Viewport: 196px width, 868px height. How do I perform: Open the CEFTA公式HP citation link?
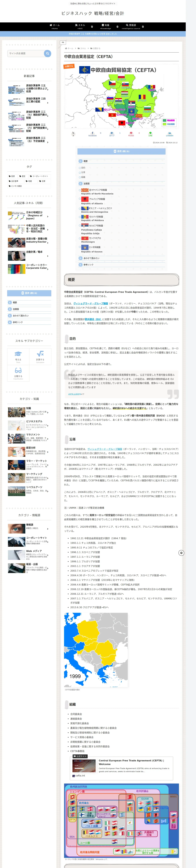pyautogui.click(x=74, y=394)
